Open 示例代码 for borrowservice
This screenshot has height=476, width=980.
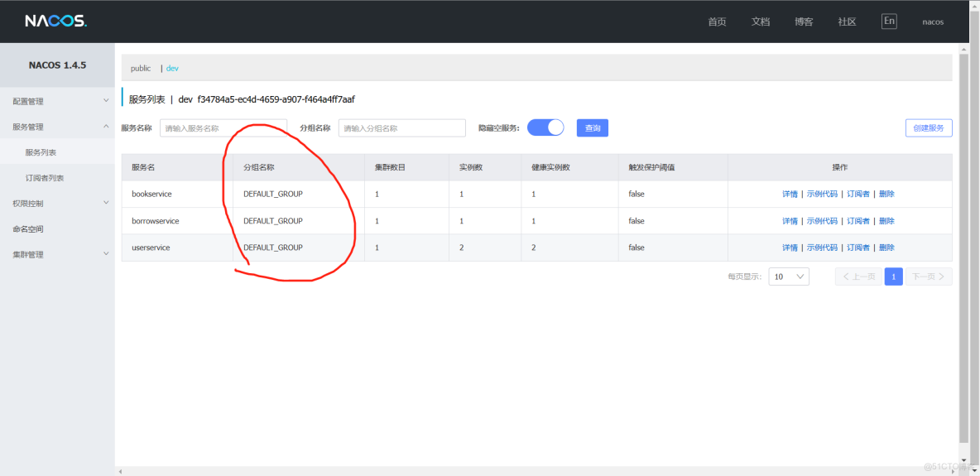pyautogui.click(x=822, y=221)
